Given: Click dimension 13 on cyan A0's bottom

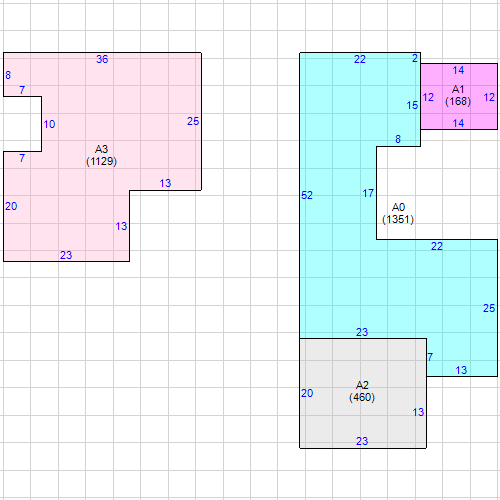Looking at the screenshot, I should [x=461, y=370].
